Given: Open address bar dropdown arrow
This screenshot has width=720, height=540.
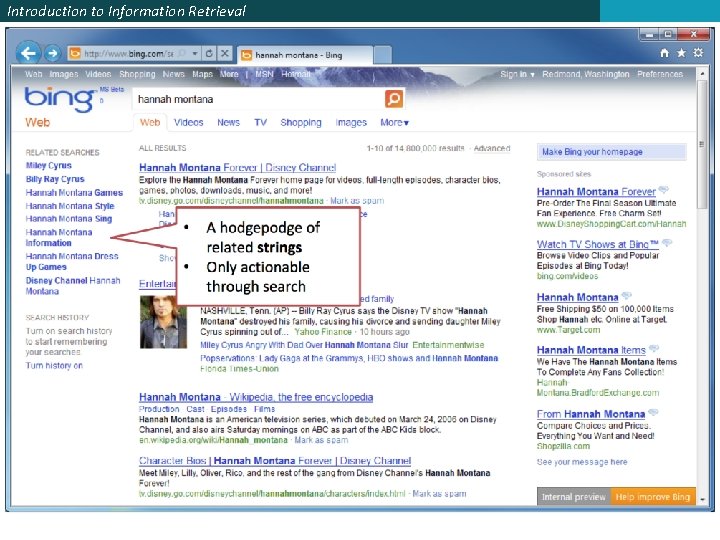Looking at the screenshot, I should (195, 54).
